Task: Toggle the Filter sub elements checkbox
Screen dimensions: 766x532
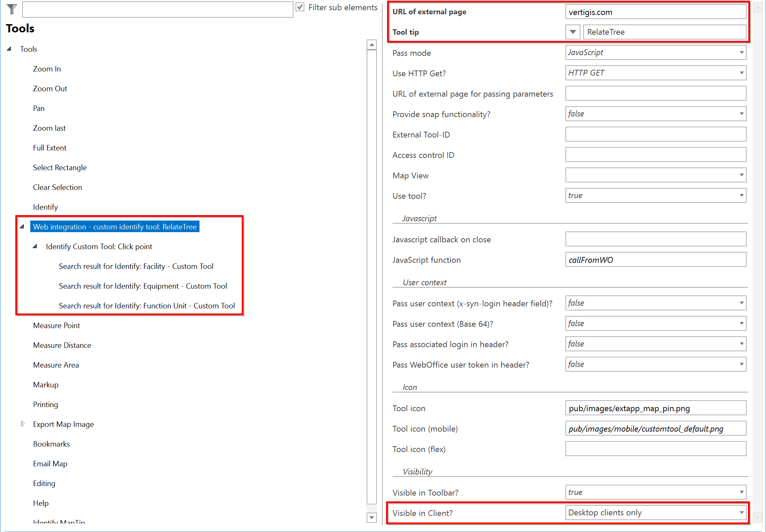Action: pos(300,7)
